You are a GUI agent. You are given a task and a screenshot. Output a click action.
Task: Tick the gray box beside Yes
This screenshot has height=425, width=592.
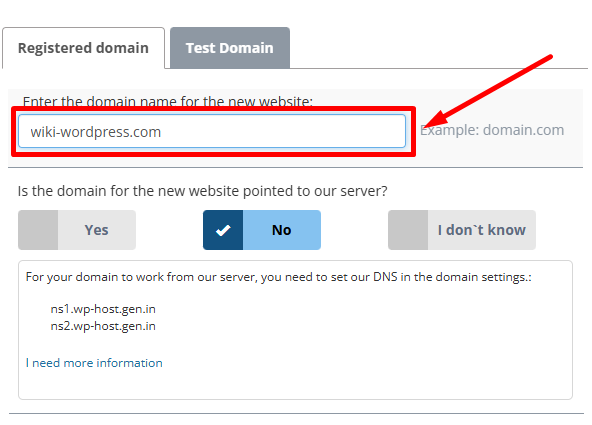pyautogui.click(x=38, y=230)
